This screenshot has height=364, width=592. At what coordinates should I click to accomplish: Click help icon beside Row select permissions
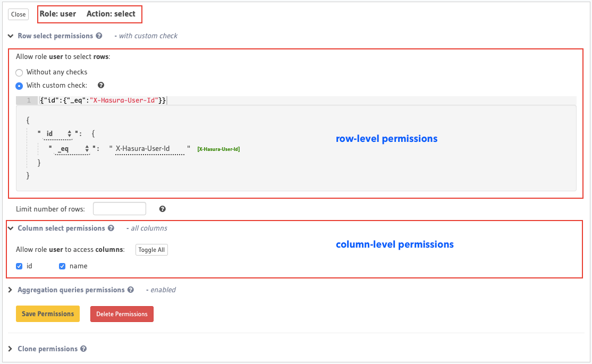[99, 36]
